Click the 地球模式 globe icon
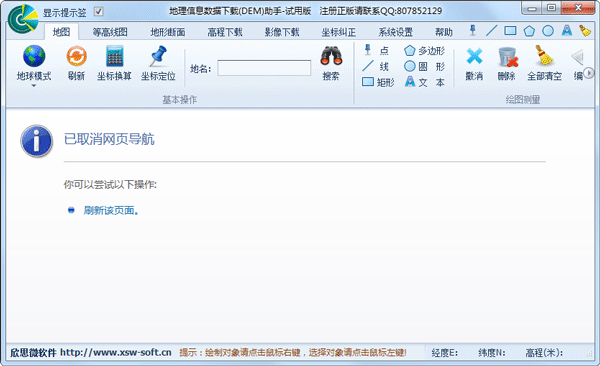This screenshot has width=600, height=366. (x=34, y=56)
